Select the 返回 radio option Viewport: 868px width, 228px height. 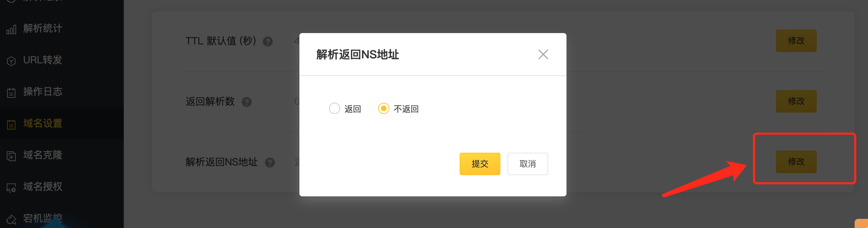pyautogui.click(x=335, y=108)
